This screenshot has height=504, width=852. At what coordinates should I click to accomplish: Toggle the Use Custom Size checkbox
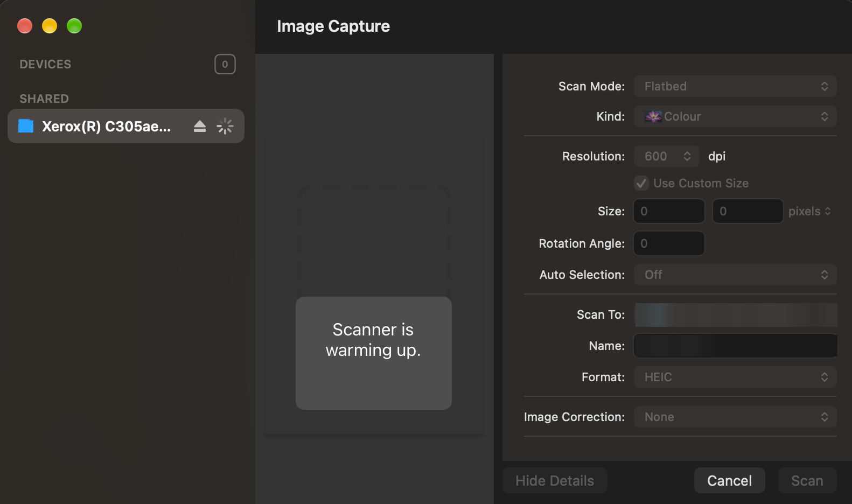pos(641,183)
